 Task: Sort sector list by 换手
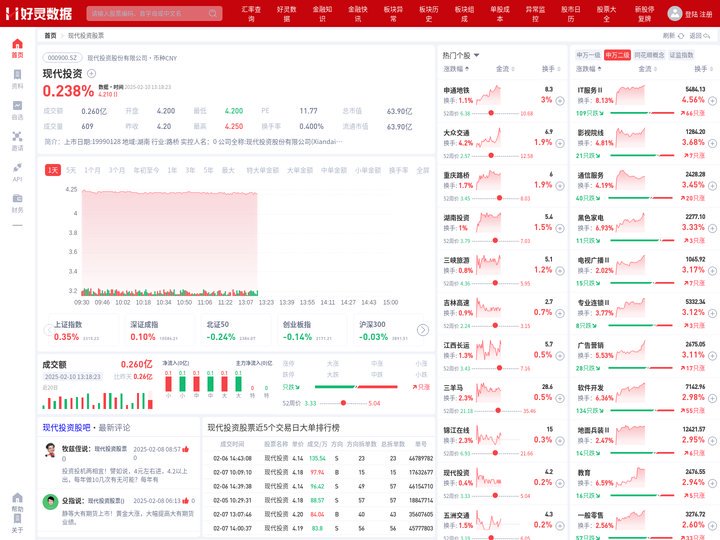(x=704, y=69)
